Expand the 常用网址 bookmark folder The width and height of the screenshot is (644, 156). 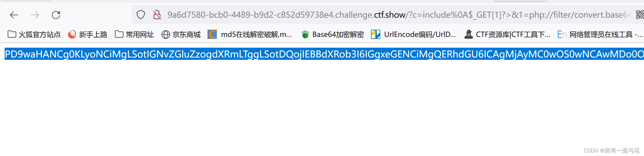(x=134, y=35)
